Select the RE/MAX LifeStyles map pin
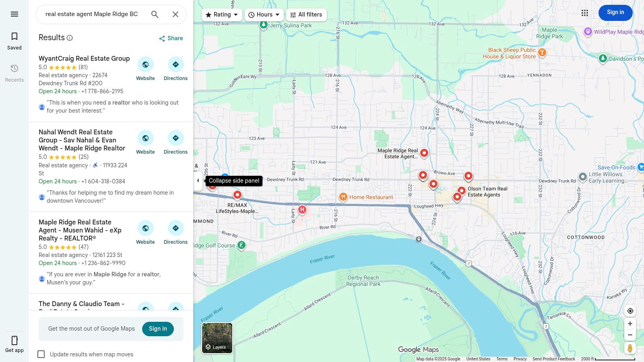The height and width of the screenshot is (362, 644). click(x=237, y=195)
